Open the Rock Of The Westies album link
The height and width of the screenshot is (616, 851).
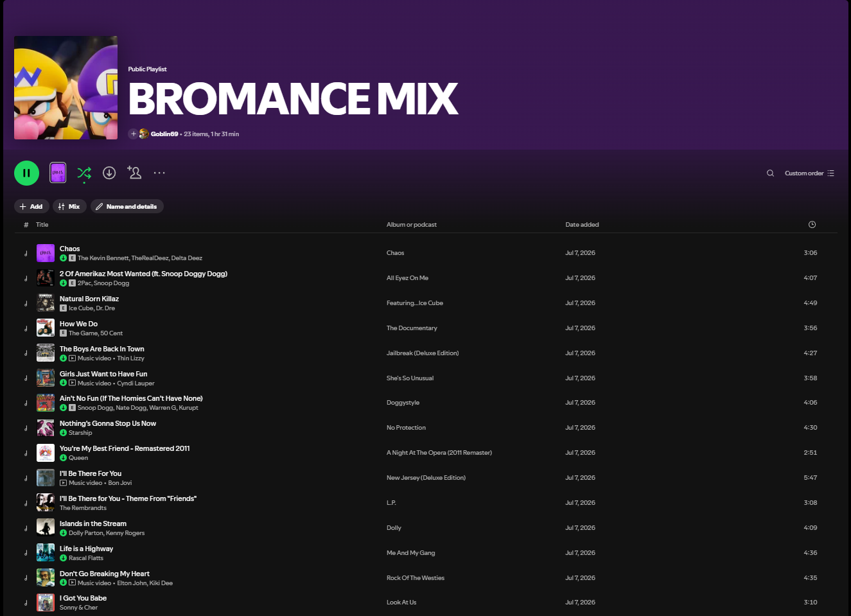pos(416,578)
